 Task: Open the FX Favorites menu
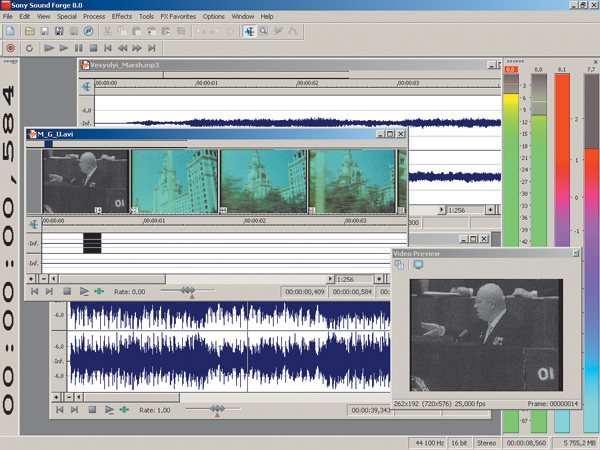point(178,16)
